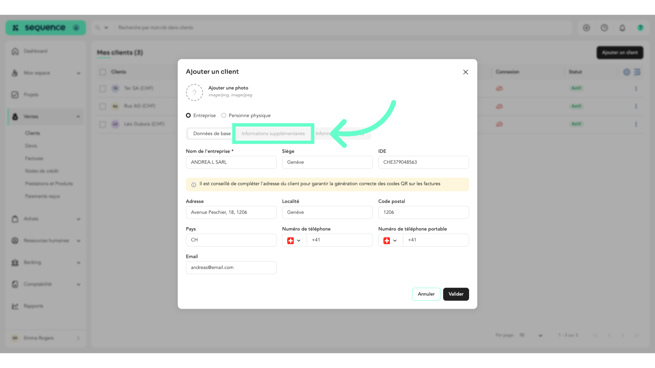Open the notifications bell

pos(622,28)
